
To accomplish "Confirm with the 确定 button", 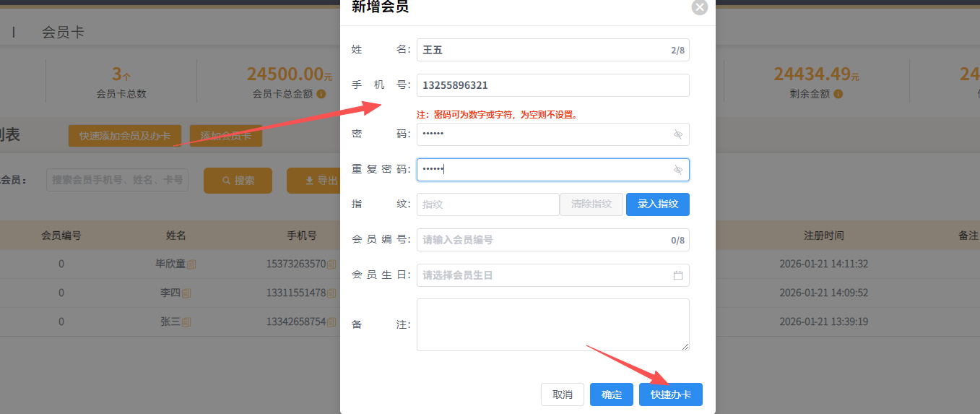I will (x=612, y=394).
